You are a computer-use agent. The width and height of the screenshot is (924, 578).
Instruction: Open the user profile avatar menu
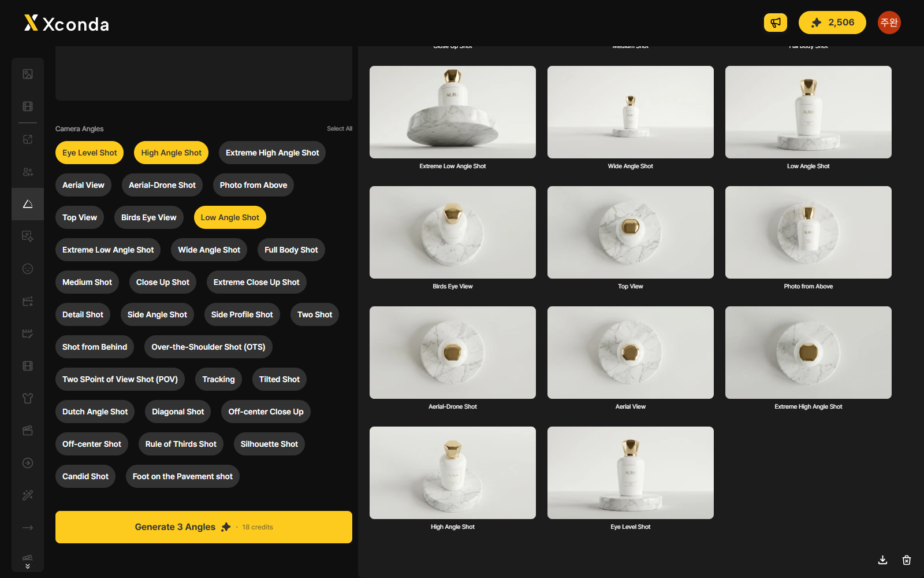889,23
